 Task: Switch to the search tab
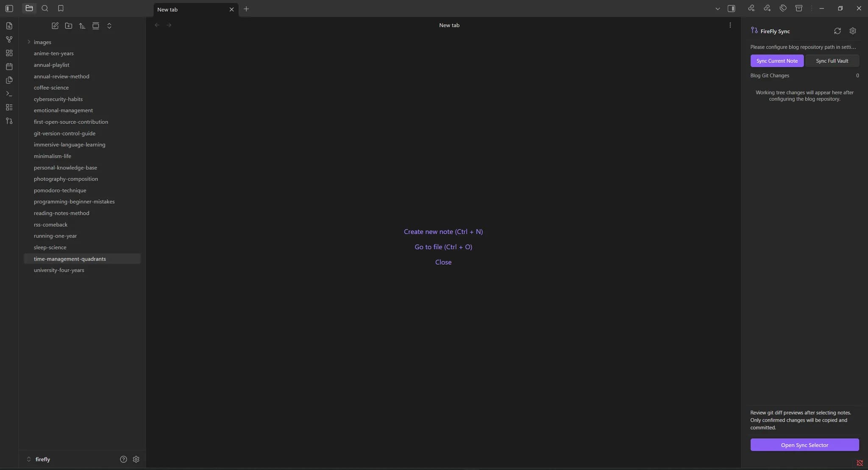coord(45,8)
